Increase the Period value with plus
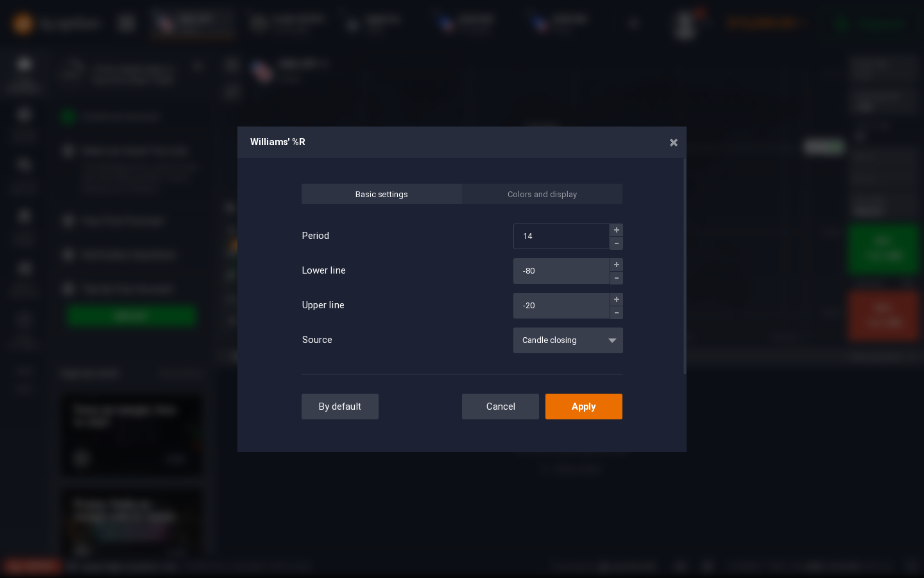Viewport: 924px width, 578px height. click(617, 230)
